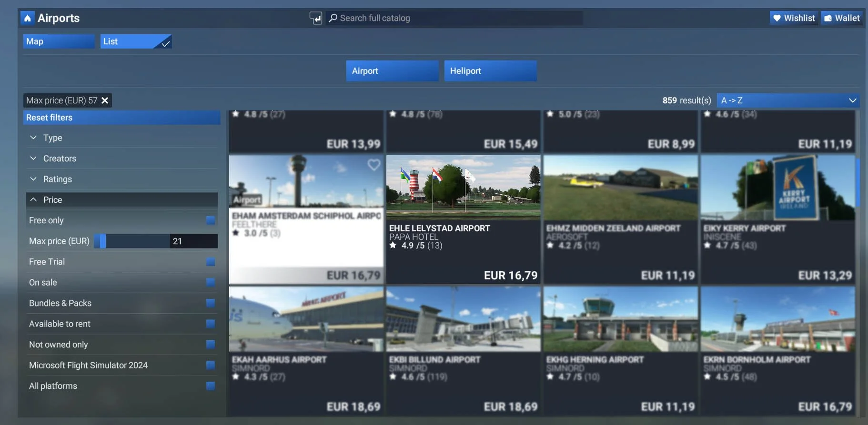
Task: Toggle the Available to rent checkbox
Action: click(210, 324)
